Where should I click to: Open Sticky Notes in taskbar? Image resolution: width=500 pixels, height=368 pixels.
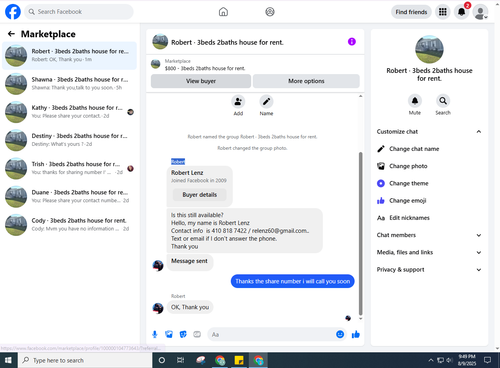239,360
